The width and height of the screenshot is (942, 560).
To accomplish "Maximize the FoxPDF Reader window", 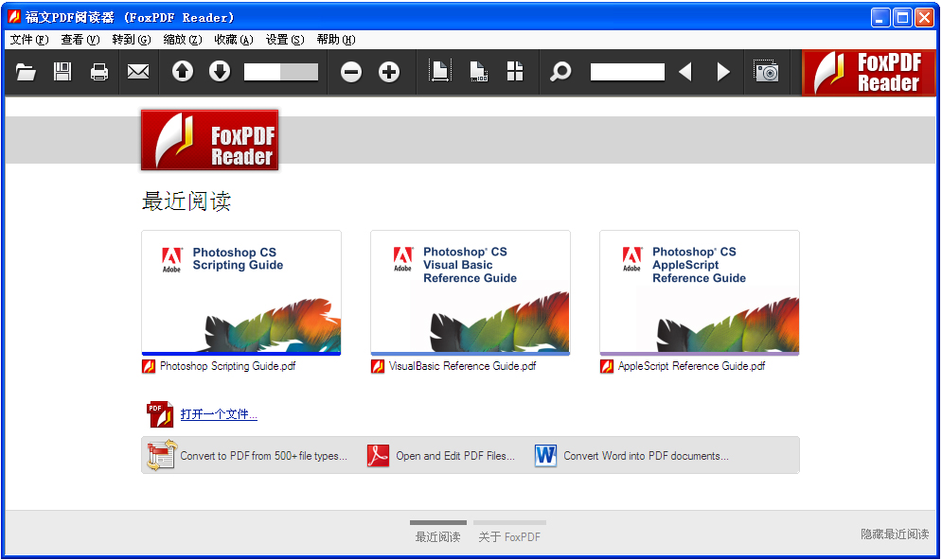I will point(902,17).
